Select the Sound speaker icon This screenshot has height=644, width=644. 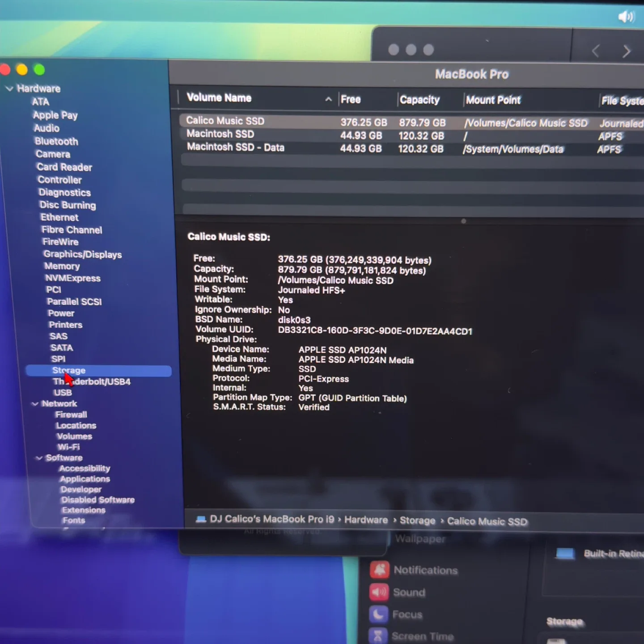click(x=379, y=592)
